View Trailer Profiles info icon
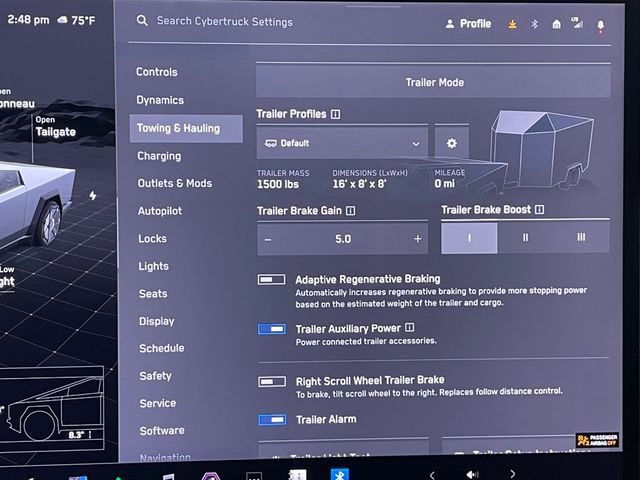Image resolution: width=640 pixels, height=480 pixels. tap(336, 114)
